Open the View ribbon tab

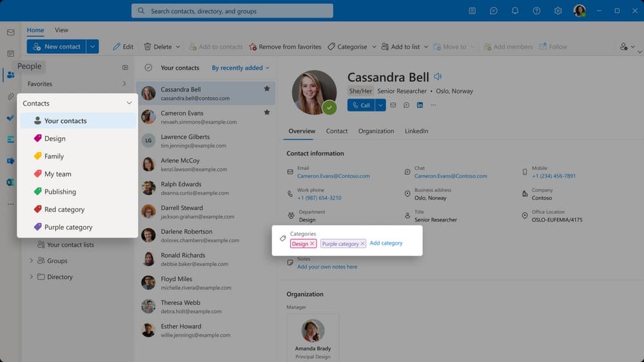61,30
